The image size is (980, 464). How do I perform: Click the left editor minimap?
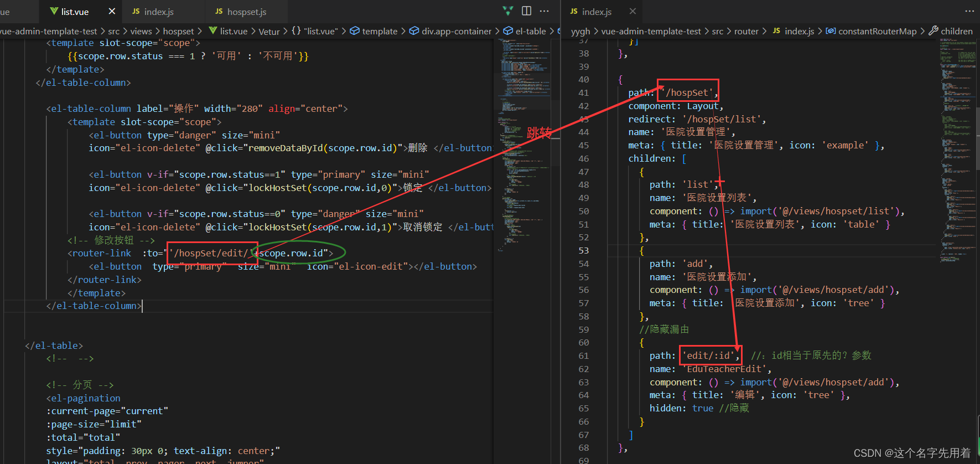[523, 144]
